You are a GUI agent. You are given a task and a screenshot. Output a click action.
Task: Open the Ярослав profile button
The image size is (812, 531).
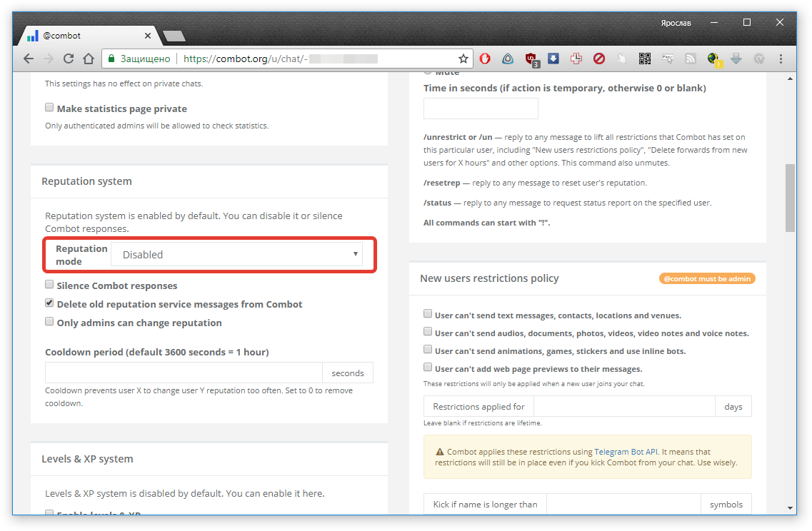[676, 23]
